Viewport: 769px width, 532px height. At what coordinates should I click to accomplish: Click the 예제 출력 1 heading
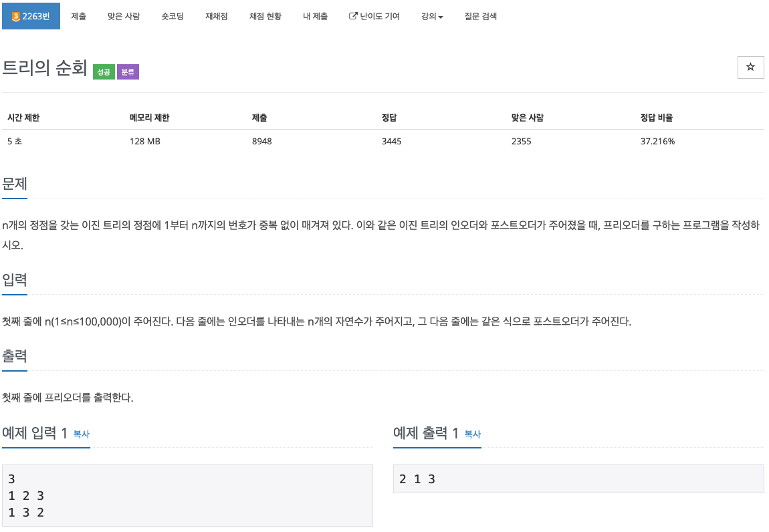coord(426,433)
